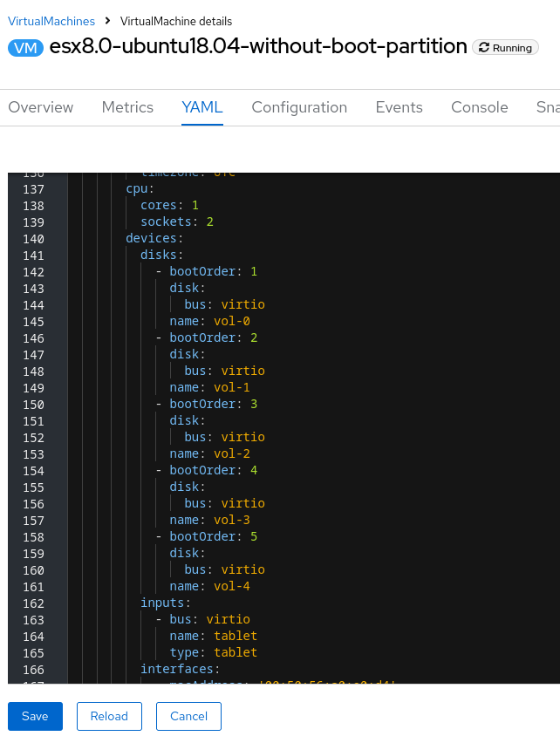Open the Configuration tab

point(299,107)
